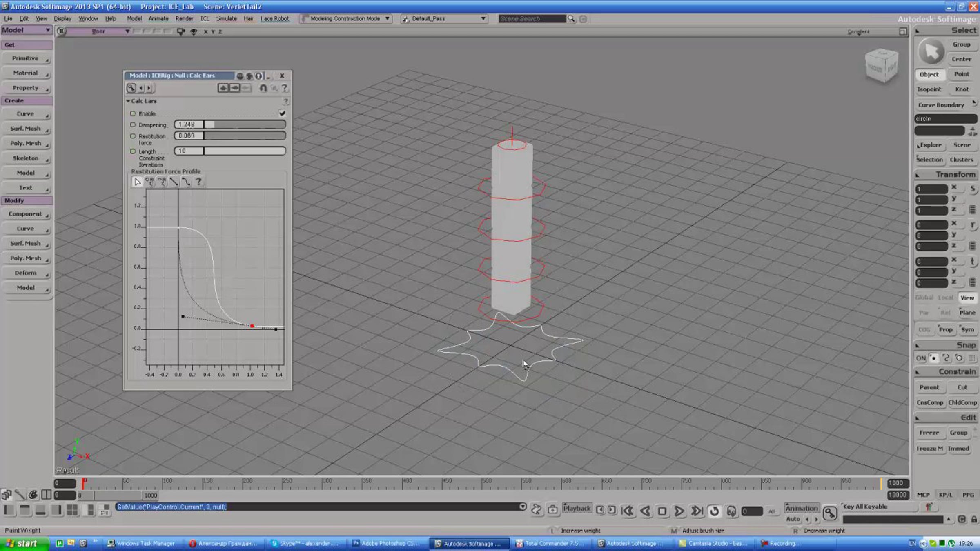Open the command history dropdown arrow
980x551 pixels.
point(522,507)
